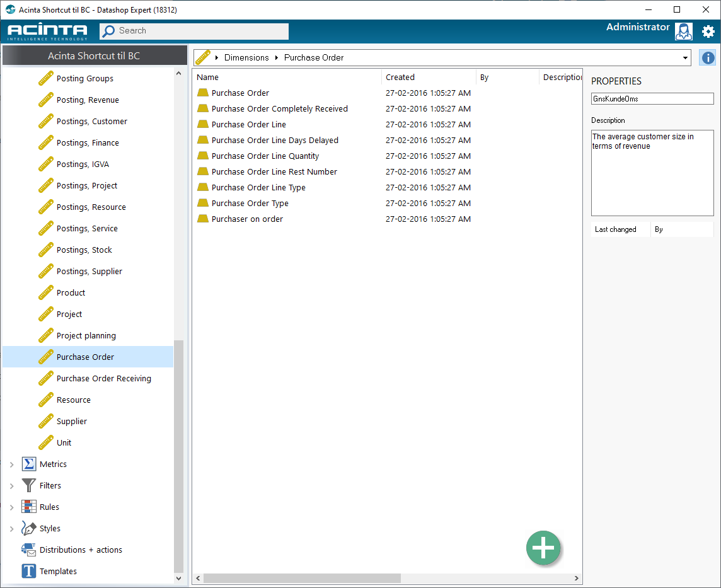The width and height of the screenshot is (721, 588).
Task: Select the Purchase Order Type row
Action: (x=387, y=203)
